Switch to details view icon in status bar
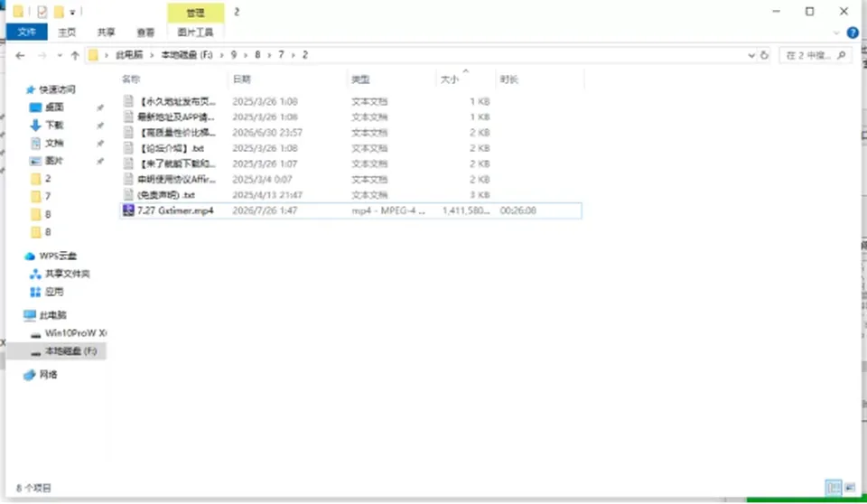Screen dimensions: 867x504 tap(833, 488)
